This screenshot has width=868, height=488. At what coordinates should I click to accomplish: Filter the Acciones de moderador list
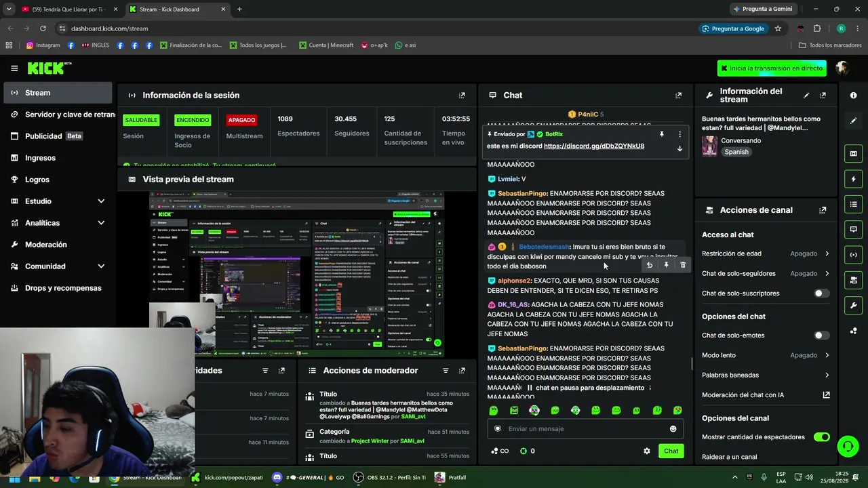[446, 371]
